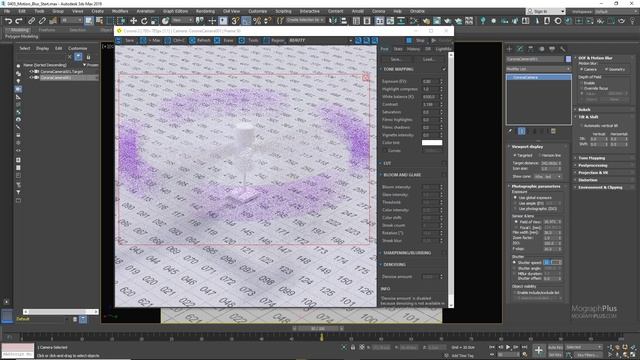
Task: Open the Graph Editors menu
Action: (x=176, y=11)
